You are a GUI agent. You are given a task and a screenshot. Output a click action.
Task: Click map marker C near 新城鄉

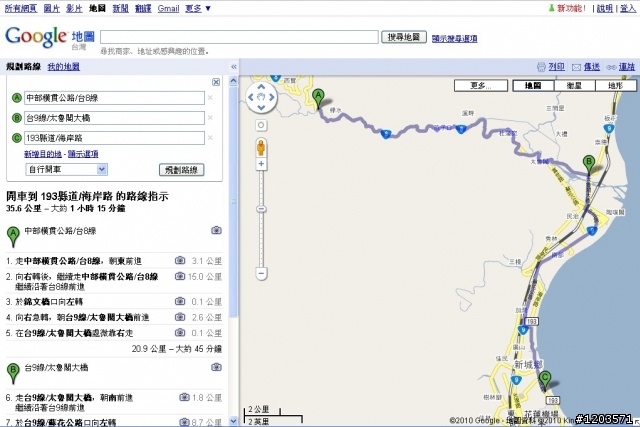click(544, 381)
